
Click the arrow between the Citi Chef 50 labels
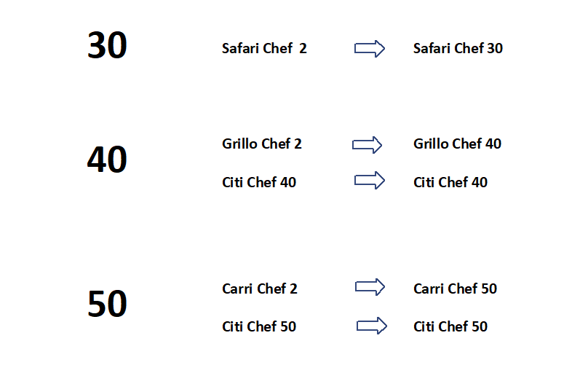(372, 326)
